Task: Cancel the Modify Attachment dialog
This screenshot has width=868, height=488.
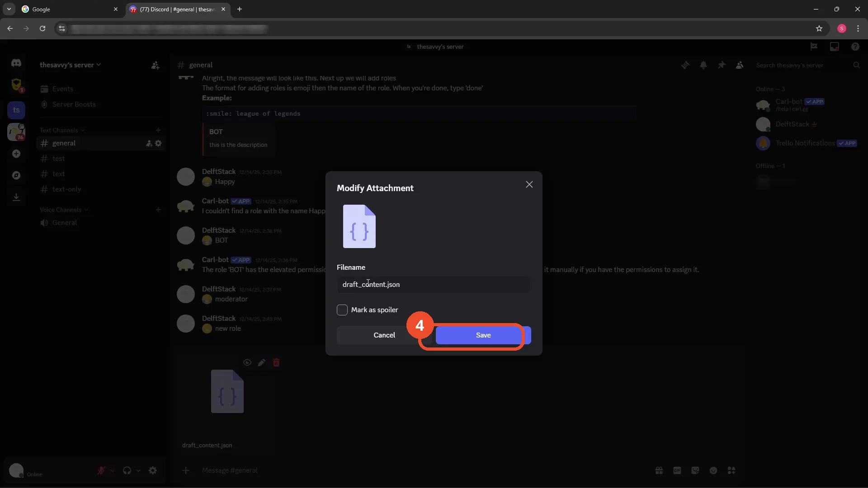Action: 384,335
